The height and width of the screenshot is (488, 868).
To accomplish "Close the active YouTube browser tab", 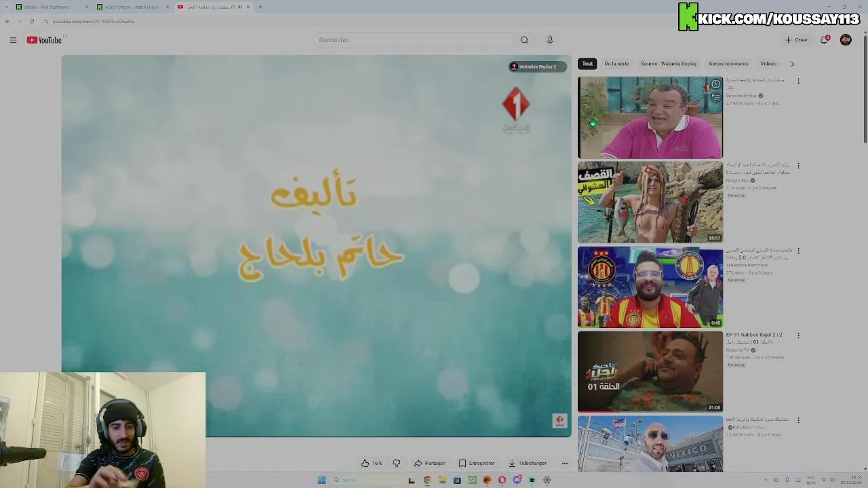I will click(248, 7).
